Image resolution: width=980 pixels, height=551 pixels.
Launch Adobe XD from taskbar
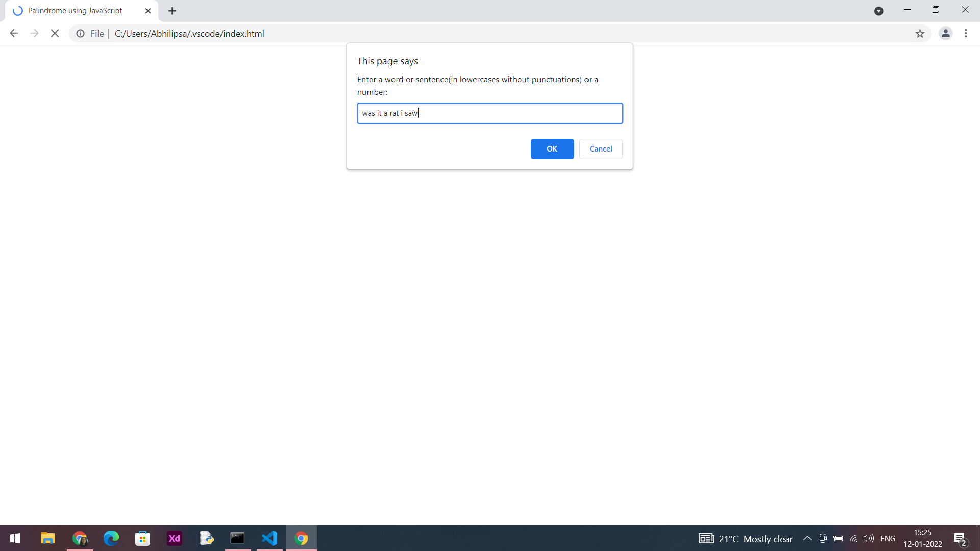pos(175,538)
